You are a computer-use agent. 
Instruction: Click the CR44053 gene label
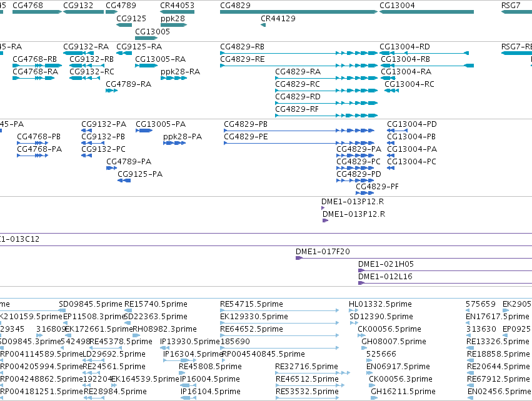(x=177, y=6)
